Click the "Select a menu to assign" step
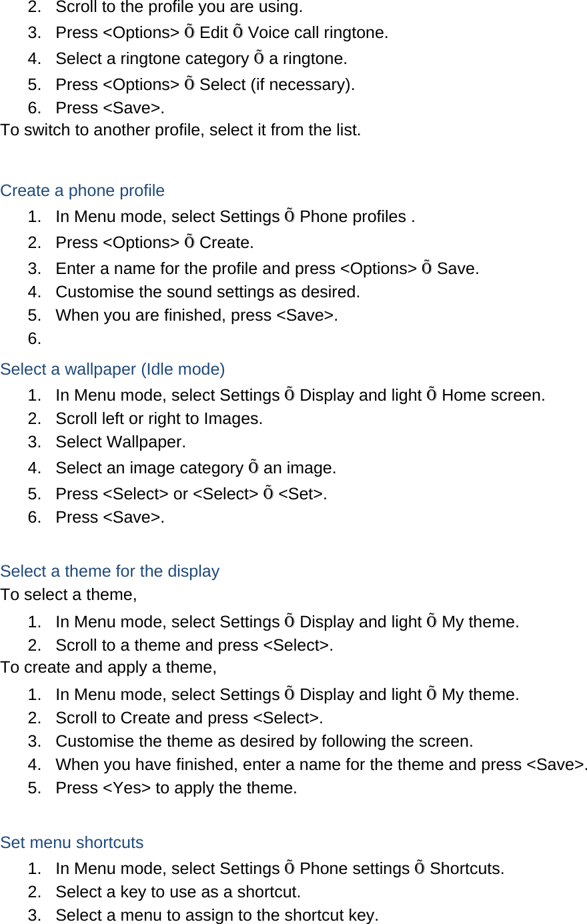The image size is (587, 924). (217, 915)
